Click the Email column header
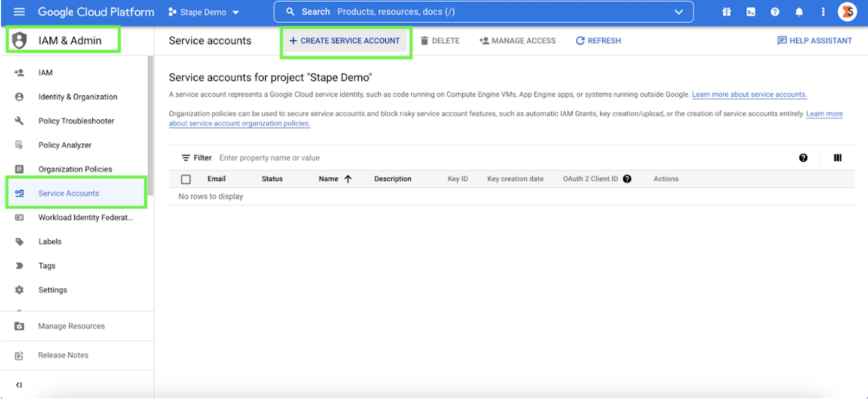 [x=216, y=179]
